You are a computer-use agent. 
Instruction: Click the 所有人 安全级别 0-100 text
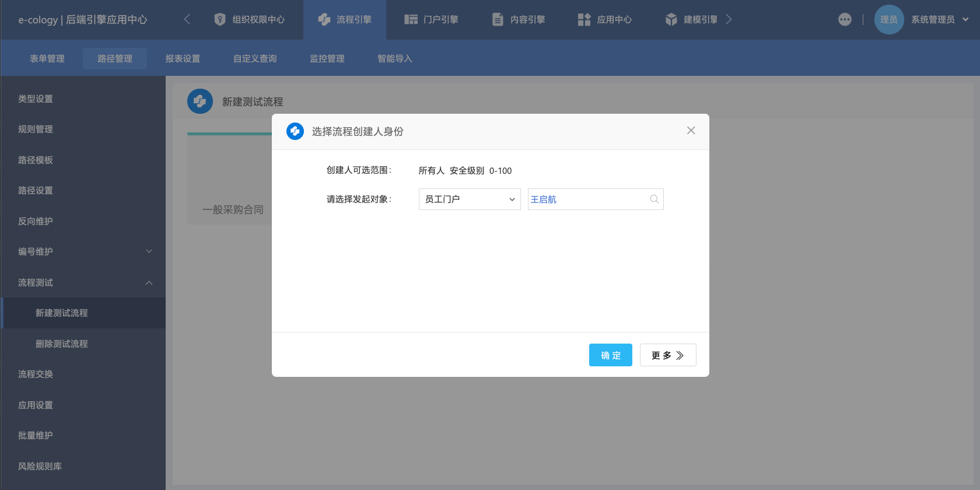coord(465,170)
